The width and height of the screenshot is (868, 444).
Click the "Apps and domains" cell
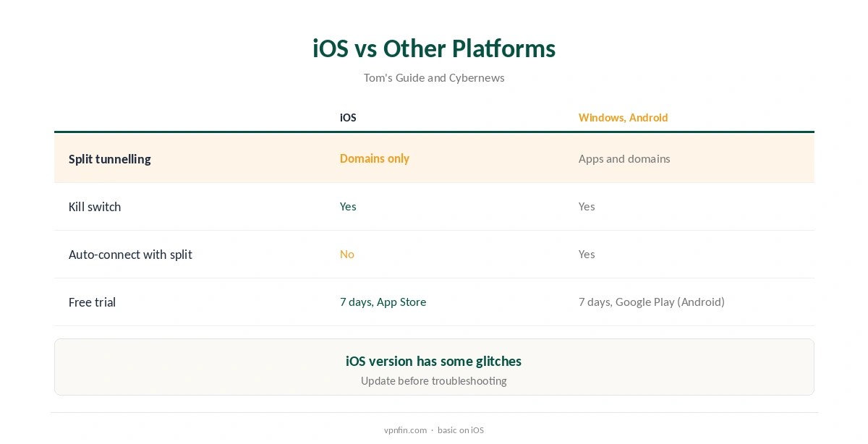[624, 158]
